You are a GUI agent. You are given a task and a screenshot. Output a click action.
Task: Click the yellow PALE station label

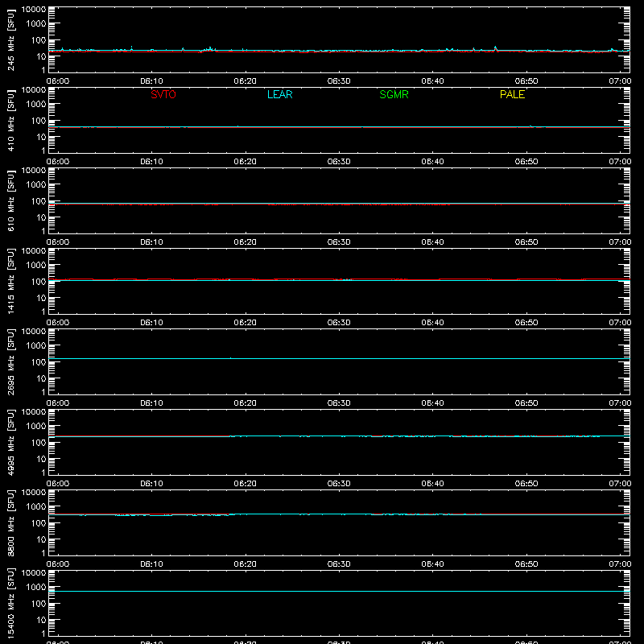[x=512, y=94]
